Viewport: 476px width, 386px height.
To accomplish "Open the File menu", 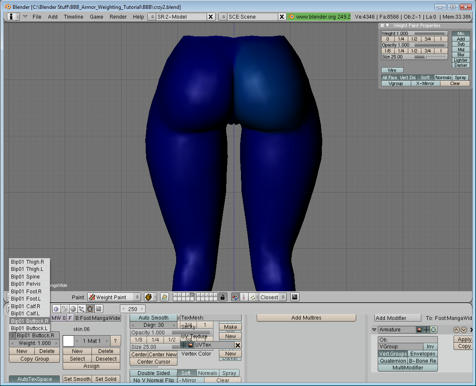I will [37, 17].
